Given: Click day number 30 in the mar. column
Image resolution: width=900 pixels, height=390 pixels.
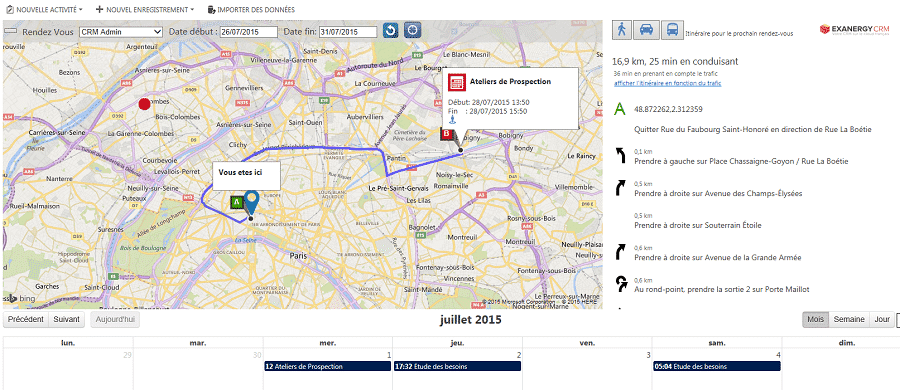Looking at the screenshot, I should (257, 356).
